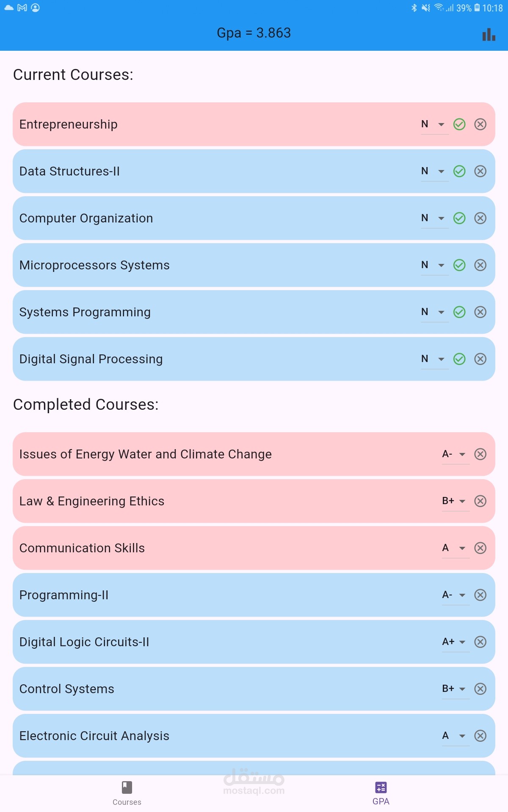Image resolution: width=508 pixels, height=812 pixels.
Task: Remove the Entrepreneurship course
Action: coord(480,124)
